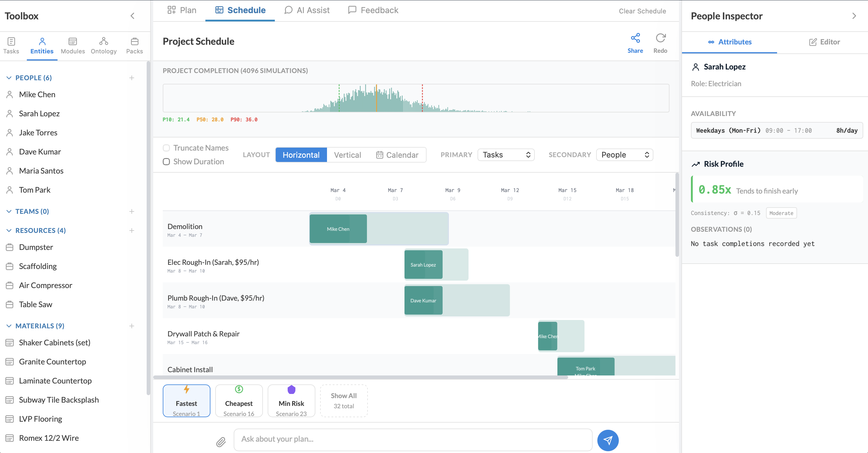Send message with paper plane button
The image size is (868, 453).
607,440
